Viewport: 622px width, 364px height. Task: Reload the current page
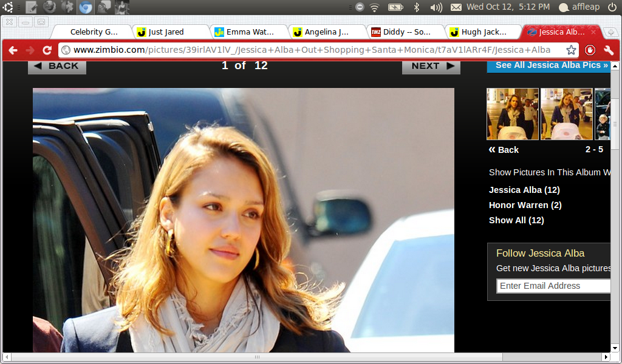47,50
